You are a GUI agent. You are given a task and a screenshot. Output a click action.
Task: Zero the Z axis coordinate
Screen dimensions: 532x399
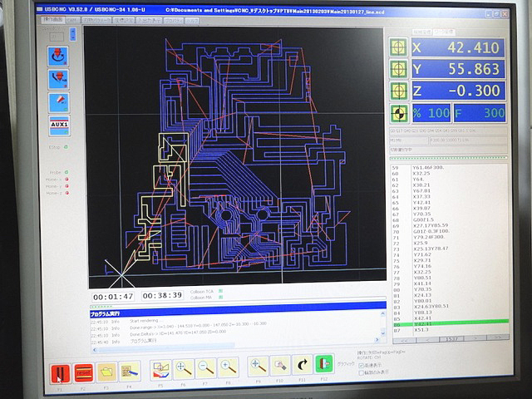(399, 91)
